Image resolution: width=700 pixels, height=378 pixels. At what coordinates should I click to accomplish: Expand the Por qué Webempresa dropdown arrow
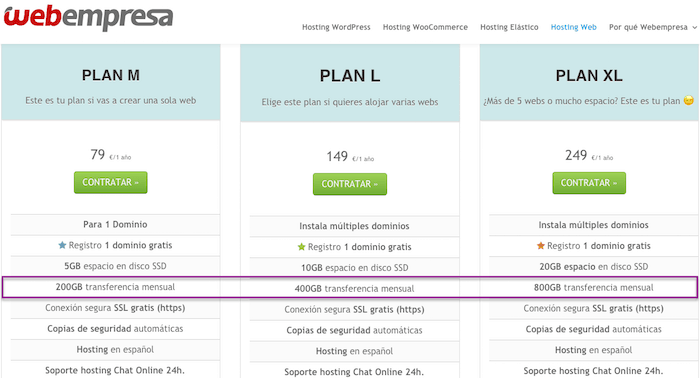(694, 28)
